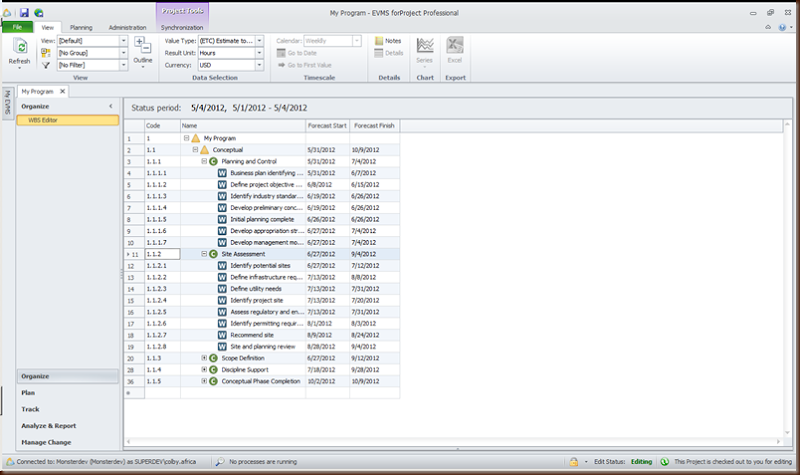Expand the Scope Definition row
This screenshot has width=800, height=475.
pyautogui.click(x=204, y=358)
